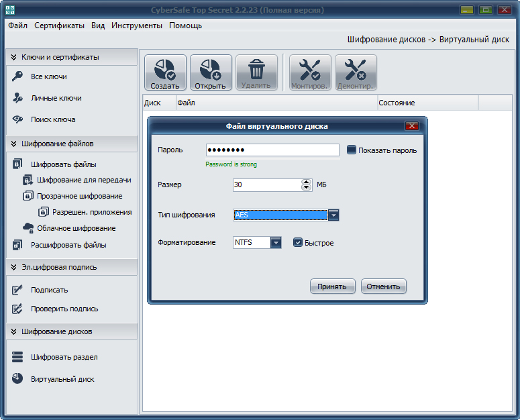This screenshot has height=420, width=520.
Task: Click Разрешен. приложения icon
Action: pyautogui.click(x=43, y=211)
